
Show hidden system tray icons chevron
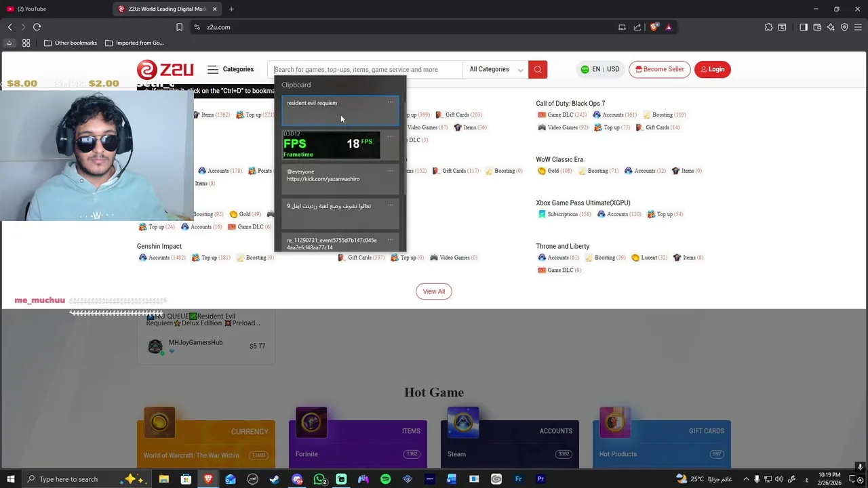click(746, 479)
